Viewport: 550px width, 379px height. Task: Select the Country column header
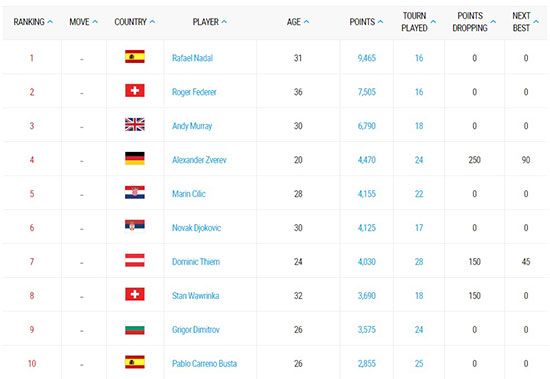[x=134, y=22]
